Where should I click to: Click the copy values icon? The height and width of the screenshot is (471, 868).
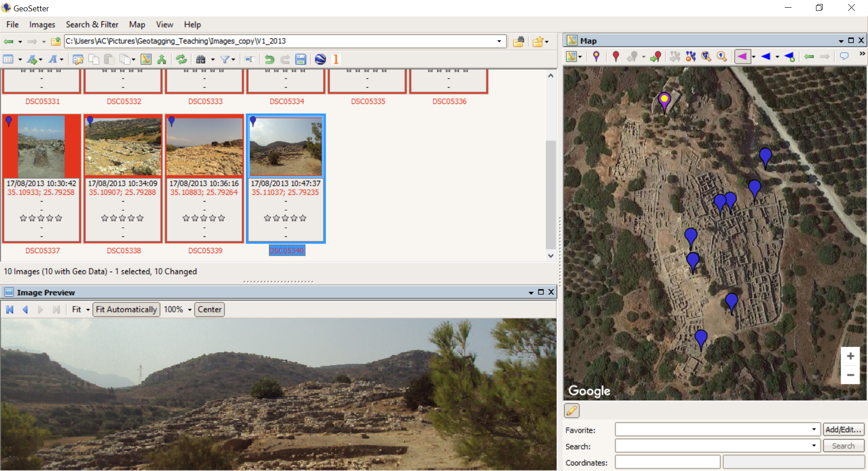click(x=94, y=59)
